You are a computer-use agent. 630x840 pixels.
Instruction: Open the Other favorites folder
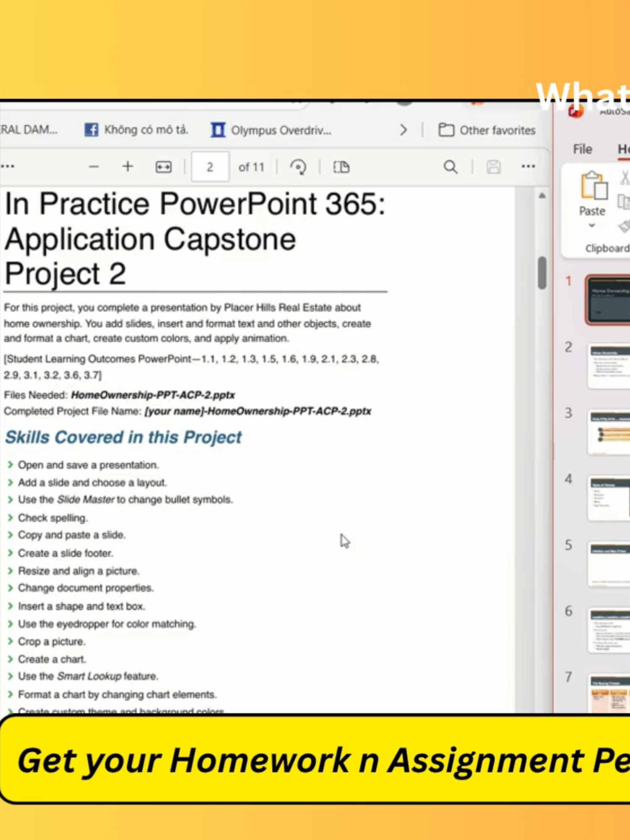pyautogui.click(x=487, y=130)
